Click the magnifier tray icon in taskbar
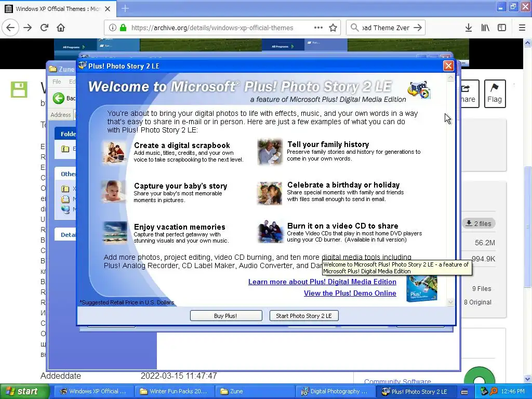 point(494,391)
